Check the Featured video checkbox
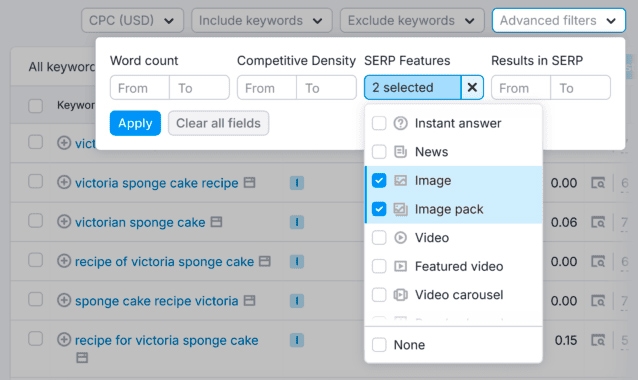638x380 pixels. [x=379, y=266]
